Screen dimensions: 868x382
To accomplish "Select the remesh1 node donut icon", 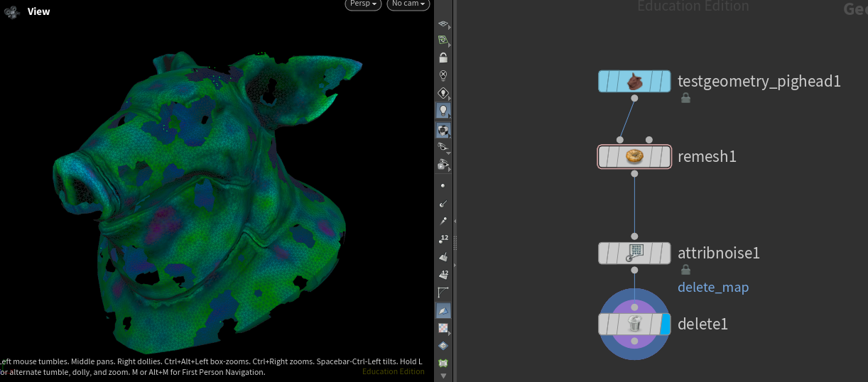I will pyautogui.click(x=634, y=156).
